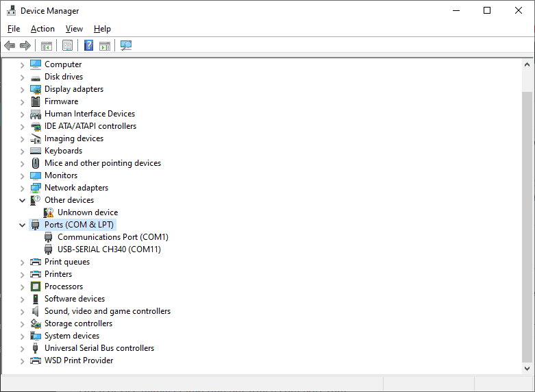Collapse the Ports (COM & LPT) node

tap(22, 225)
